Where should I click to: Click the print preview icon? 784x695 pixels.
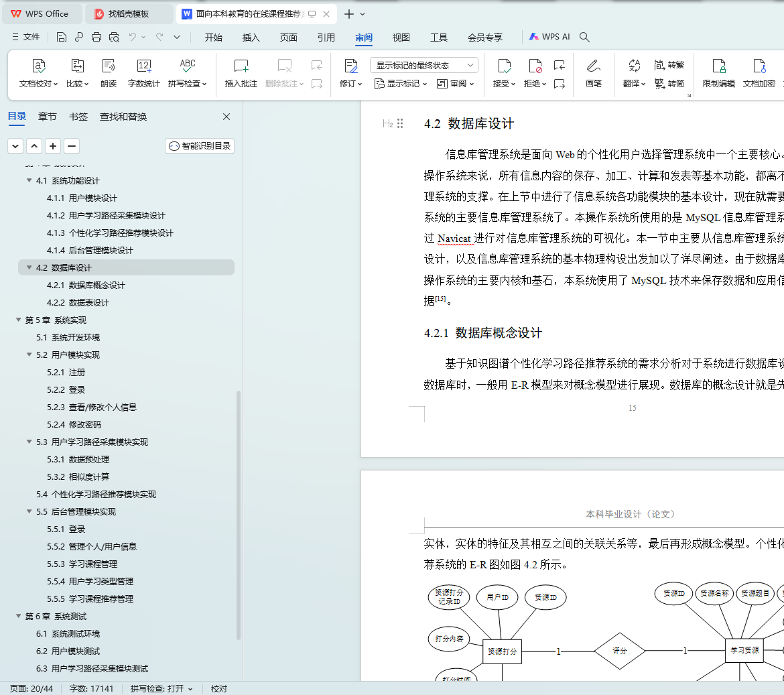pyautogui.click(x=114, y=37)
